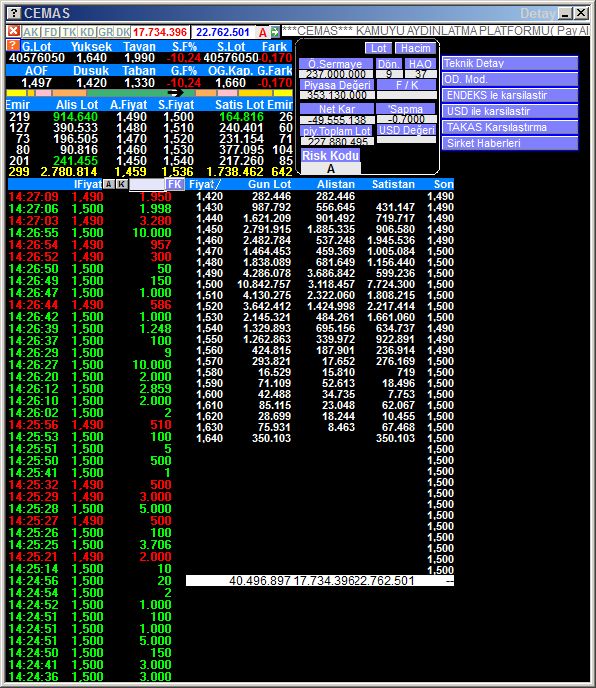The height and width of the screenshot is (688, 596).
Task: Switch to the Lot tab
Action: [378, 48]
